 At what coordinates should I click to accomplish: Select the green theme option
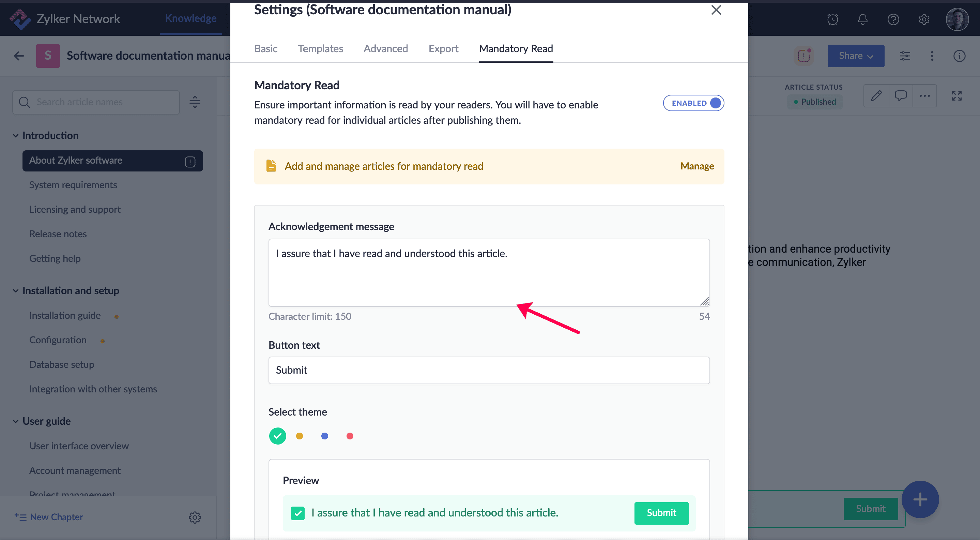tap(277, 436)
